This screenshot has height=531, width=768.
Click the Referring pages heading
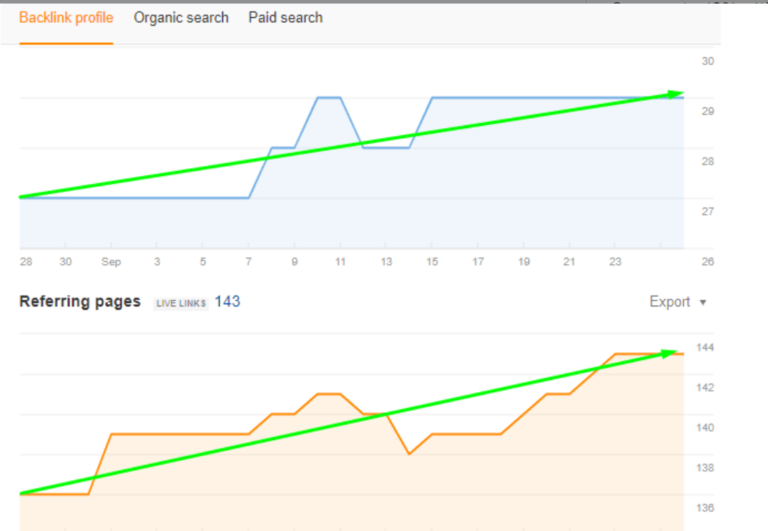coord(80,302)
